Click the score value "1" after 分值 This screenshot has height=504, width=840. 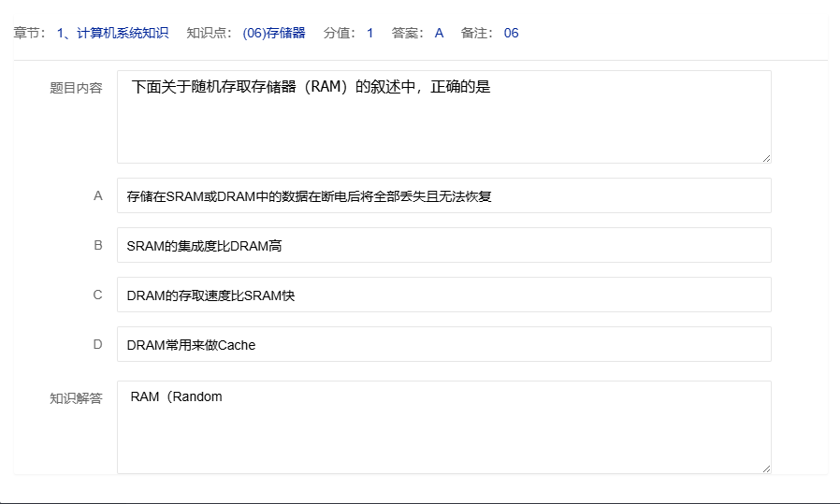369,34
